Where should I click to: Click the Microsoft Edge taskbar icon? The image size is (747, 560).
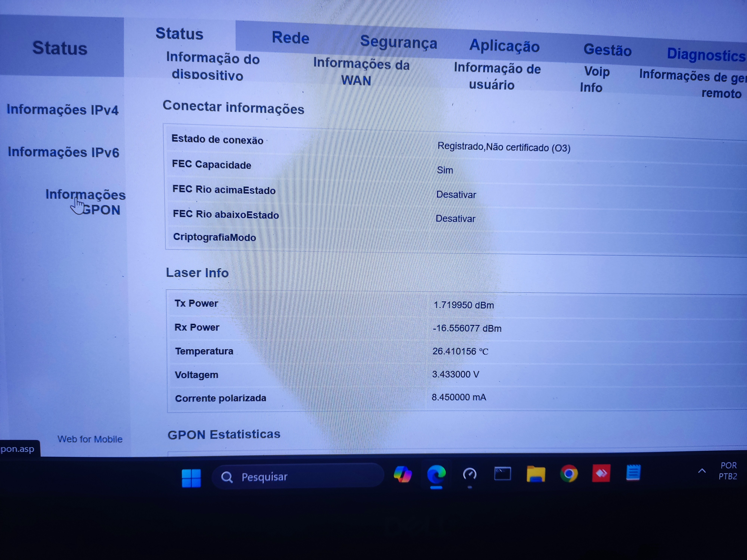click(x=436, y=474)
